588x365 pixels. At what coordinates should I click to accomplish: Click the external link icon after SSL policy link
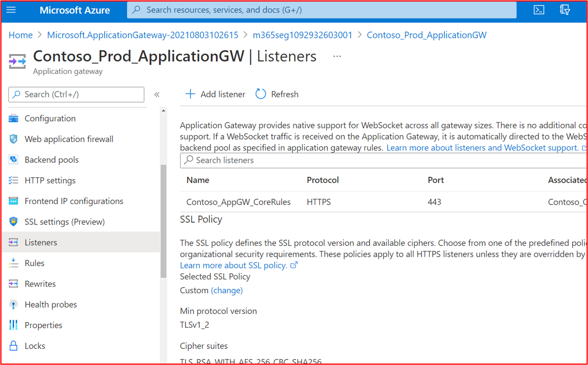click(x=294, y=265)
